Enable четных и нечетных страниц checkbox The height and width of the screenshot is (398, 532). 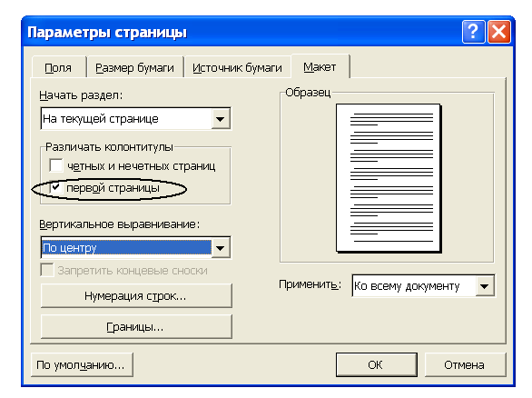point(56,165)
